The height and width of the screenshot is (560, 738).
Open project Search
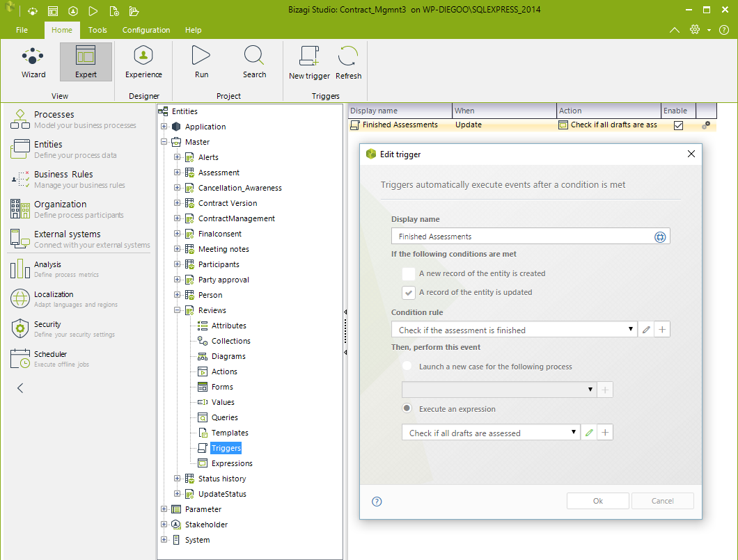click(x=254, y=62)
